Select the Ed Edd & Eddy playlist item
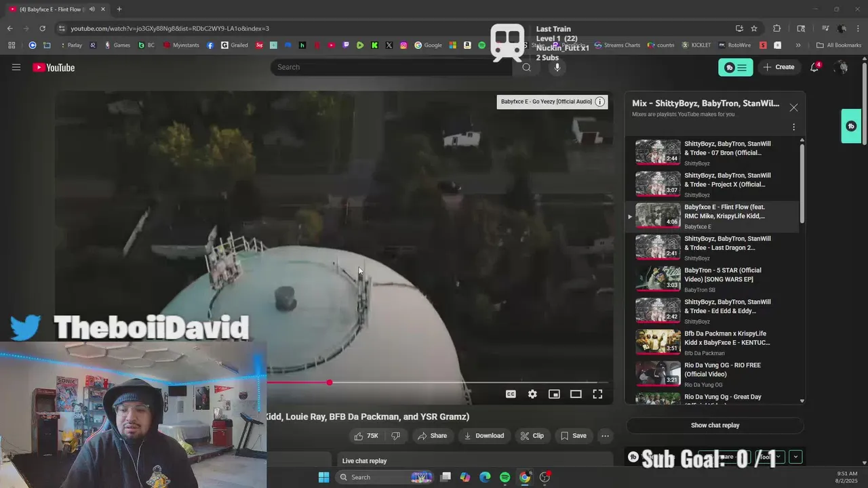This screenshot has height=488, width=868. (712, 311)
